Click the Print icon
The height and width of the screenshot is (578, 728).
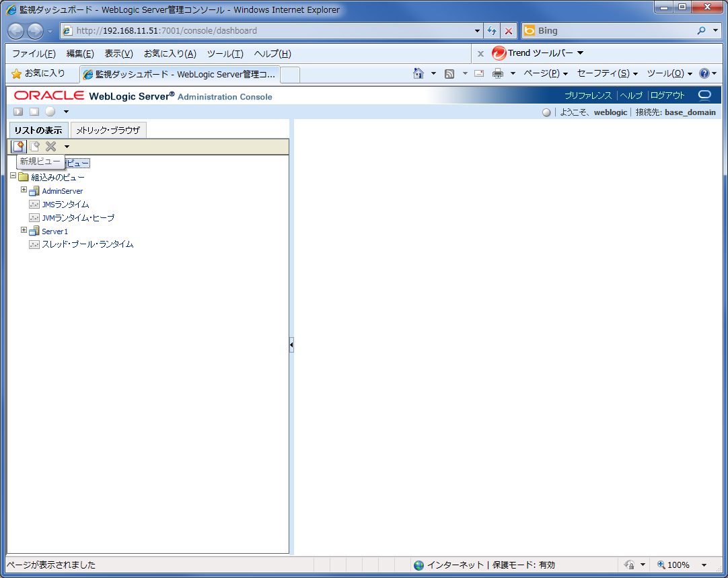click(x=498, y=73)
